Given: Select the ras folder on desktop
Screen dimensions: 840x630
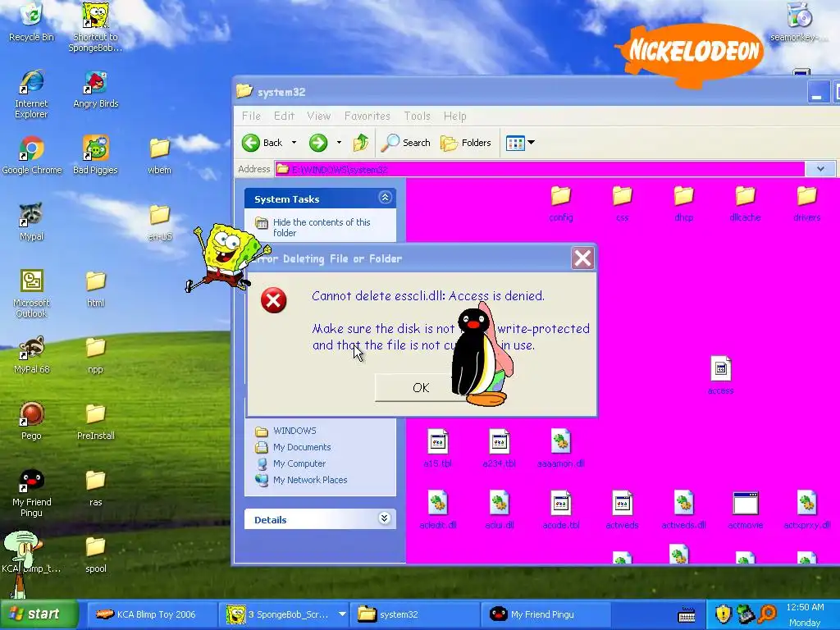Looking at the screenshot, I should coord(96,487).
